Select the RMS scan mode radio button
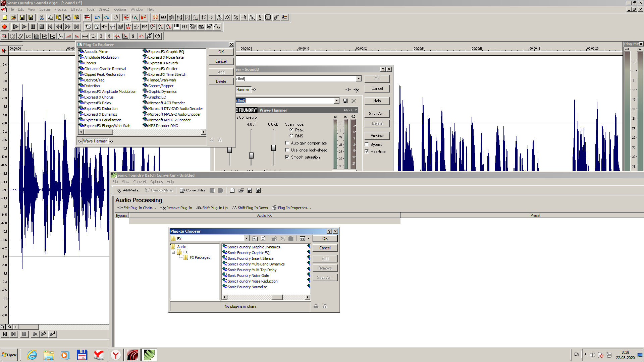 [x=291, y=136]
